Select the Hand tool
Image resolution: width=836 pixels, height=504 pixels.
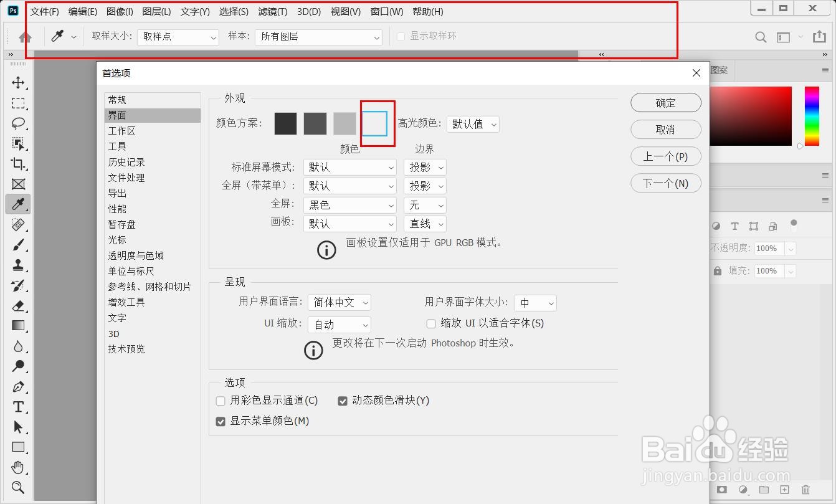click(x=19, y=467)
